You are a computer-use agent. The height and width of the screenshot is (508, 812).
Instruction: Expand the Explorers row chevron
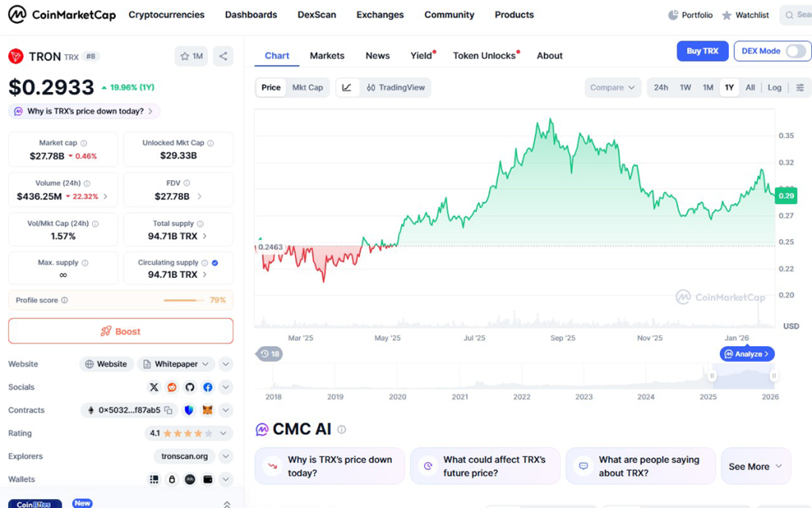pyautogui.click(x=226, y=456)
